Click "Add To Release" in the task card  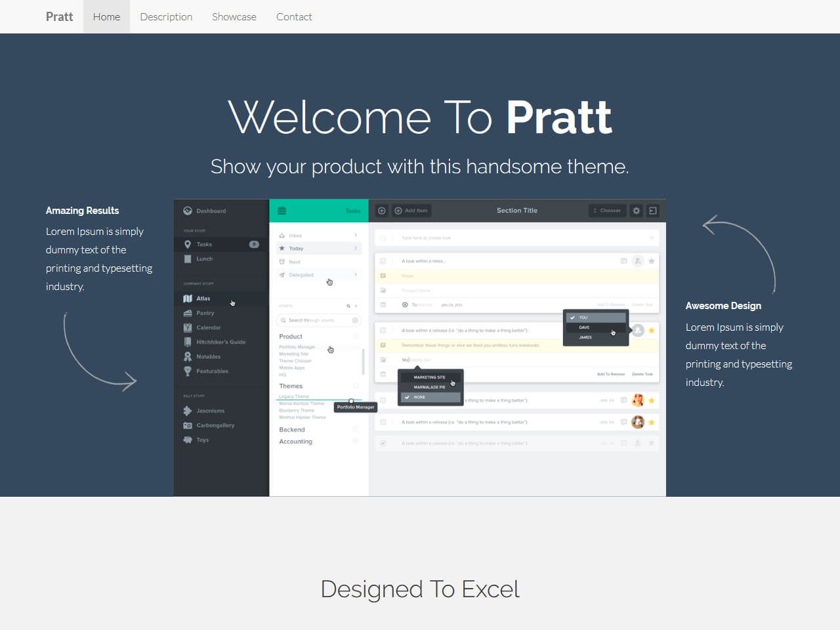tap(611, 374)
